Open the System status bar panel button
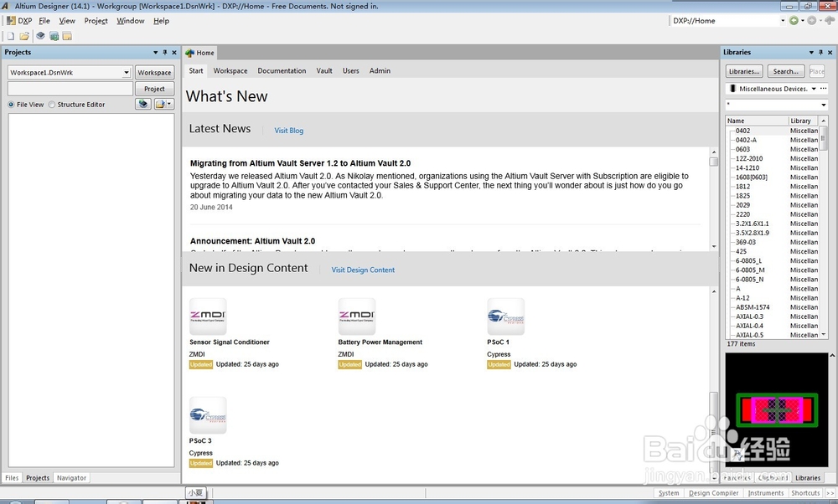838x504 pixels. (x=669, y=493)
